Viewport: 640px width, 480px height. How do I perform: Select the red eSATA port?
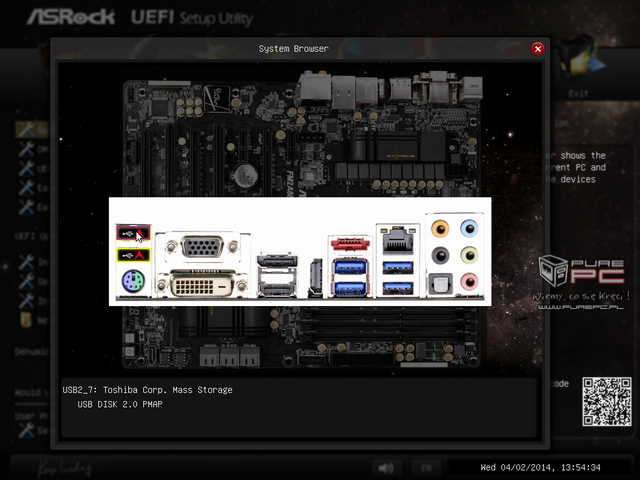pyautogui.click(x=350, y=244)
